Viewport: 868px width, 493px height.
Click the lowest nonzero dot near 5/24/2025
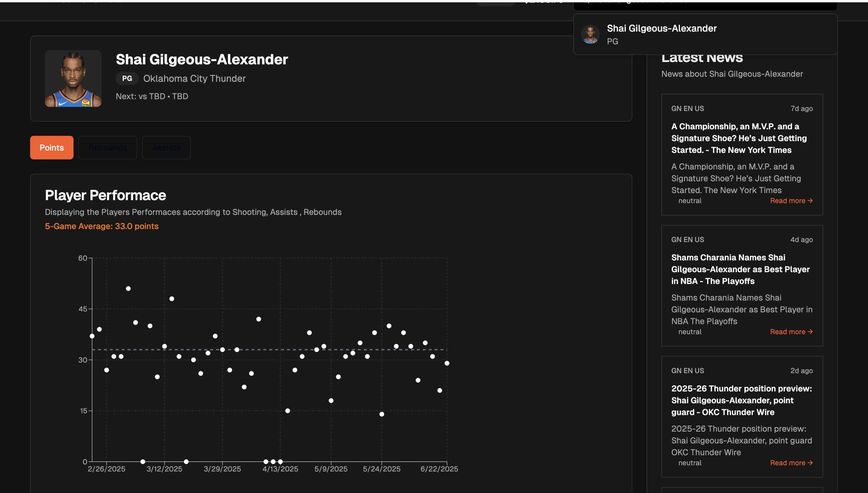coord(381,414)
